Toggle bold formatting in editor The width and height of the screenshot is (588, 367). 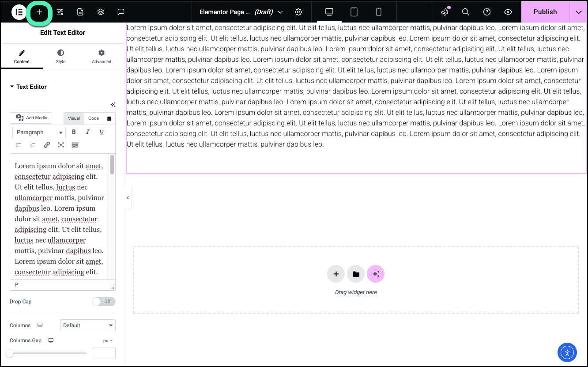(x=74, y=132)
